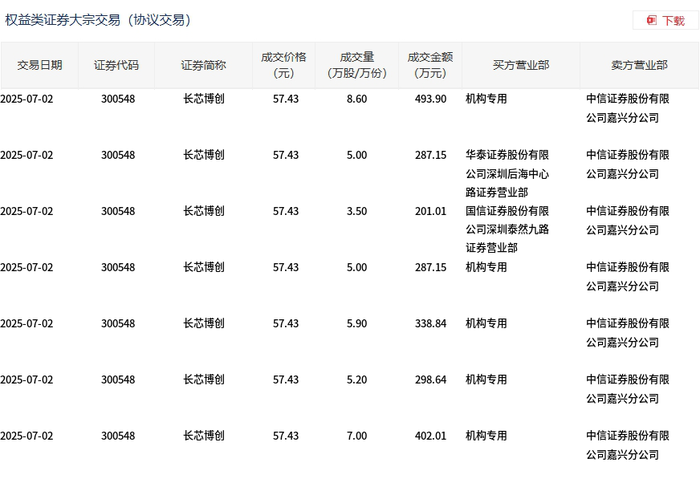Click the 338.84 amount cell

click(430, 323)
